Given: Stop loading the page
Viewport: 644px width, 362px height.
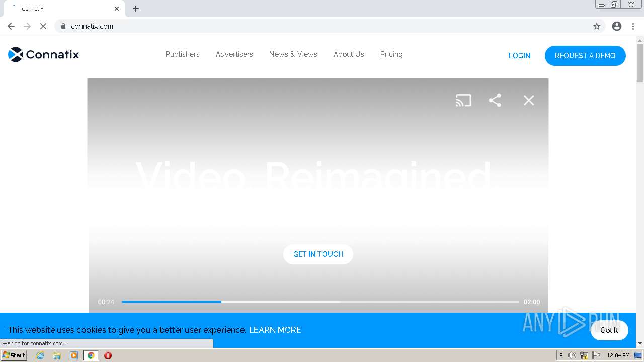Looking at the screenshot, I should coord(43,26).
